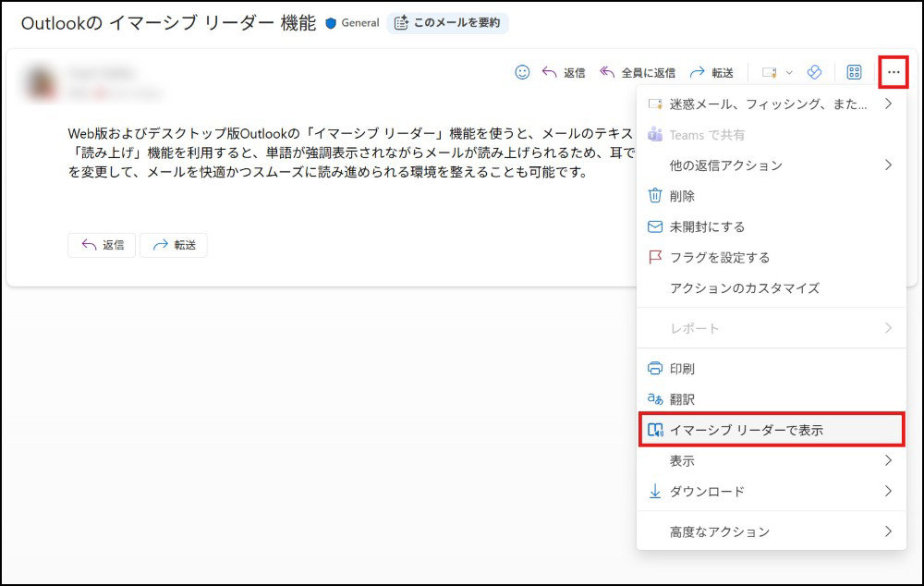Open junk/phishing (迷惑メール) submenu
The width and height of the screenshot is (924, 586).
click(772, 104)
